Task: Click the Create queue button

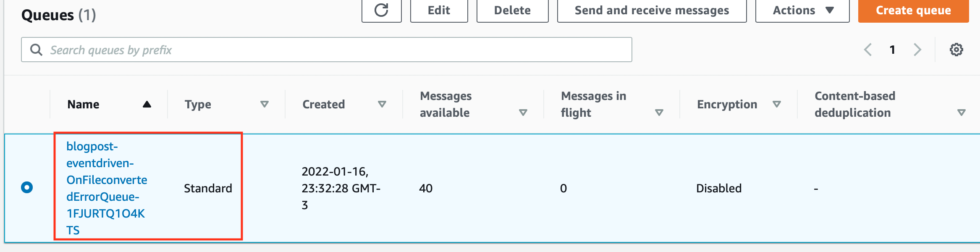Action: pyautogui.click(x=913, y=10)
